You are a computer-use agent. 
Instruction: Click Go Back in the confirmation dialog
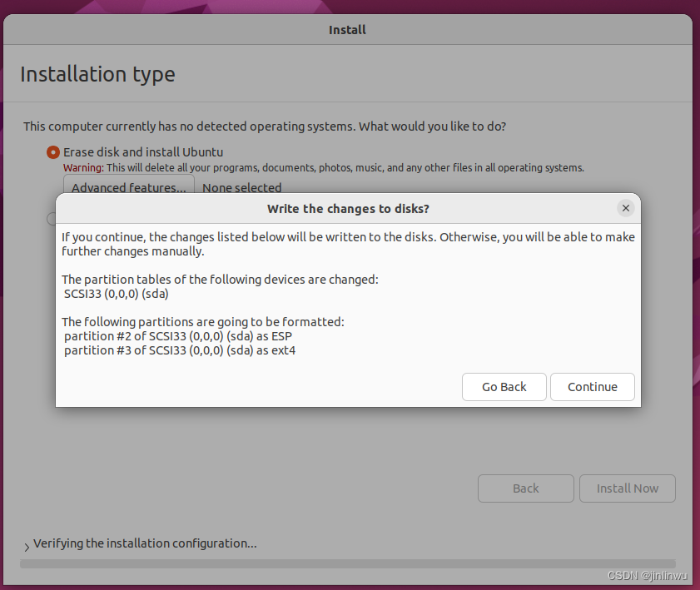click(x=504, y=387)
